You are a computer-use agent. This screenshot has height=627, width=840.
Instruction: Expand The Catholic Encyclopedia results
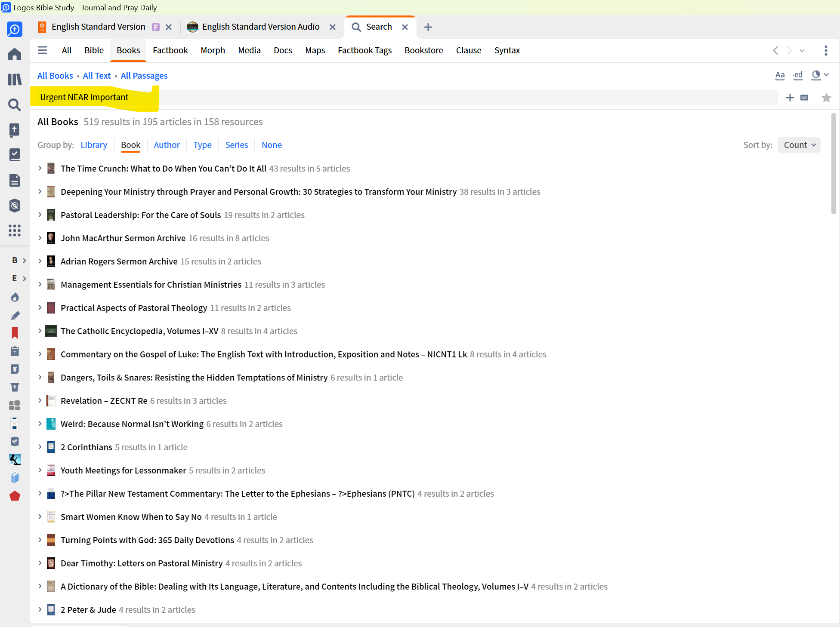[x=40, y=331]
